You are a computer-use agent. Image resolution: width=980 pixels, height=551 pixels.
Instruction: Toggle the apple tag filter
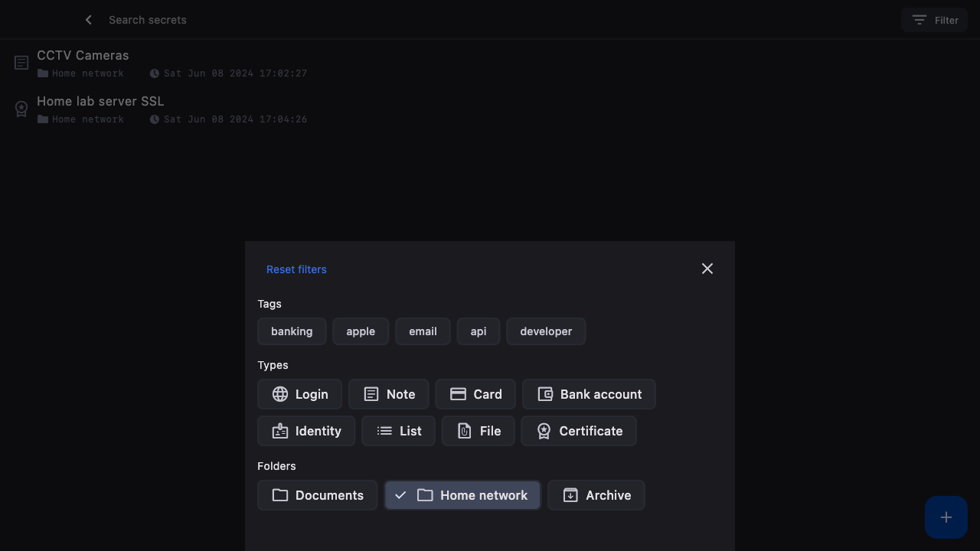(361, 331)
